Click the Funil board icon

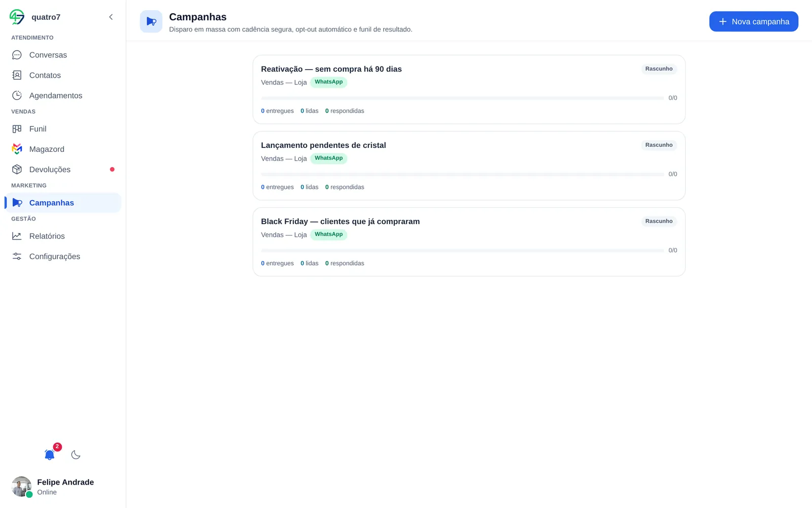(x=17, y=129)
